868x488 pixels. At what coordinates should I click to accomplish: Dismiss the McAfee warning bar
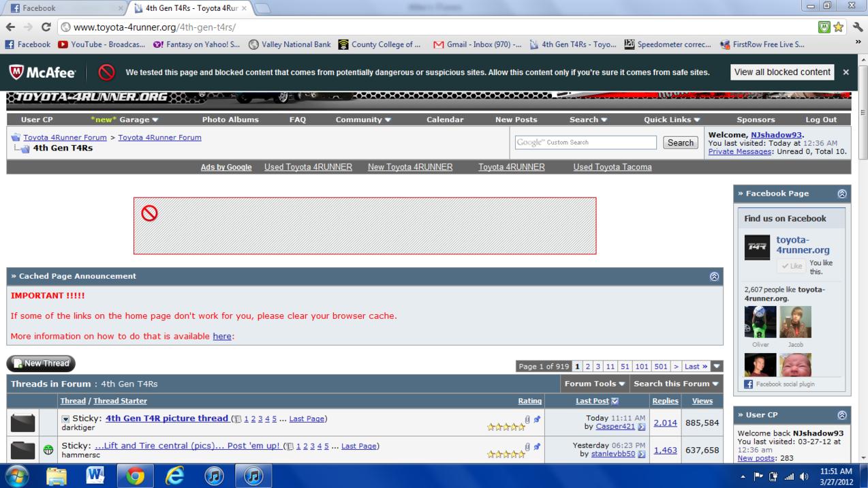pos(846,72)
